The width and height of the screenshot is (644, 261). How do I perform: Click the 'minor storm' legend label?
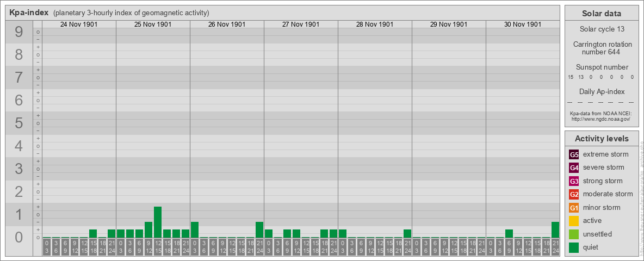(602, 207)
